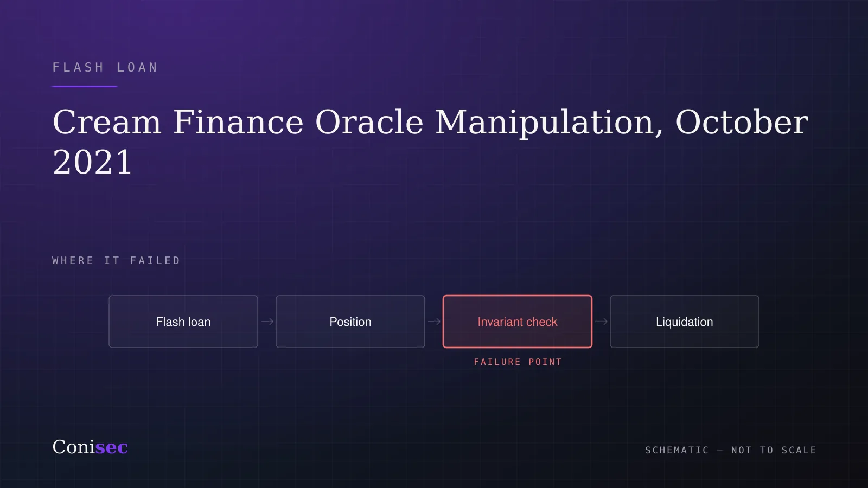Click the Flash loan step box
Image resolution: width=868 pixels, height=488 pixels.
tap(183, 322)
